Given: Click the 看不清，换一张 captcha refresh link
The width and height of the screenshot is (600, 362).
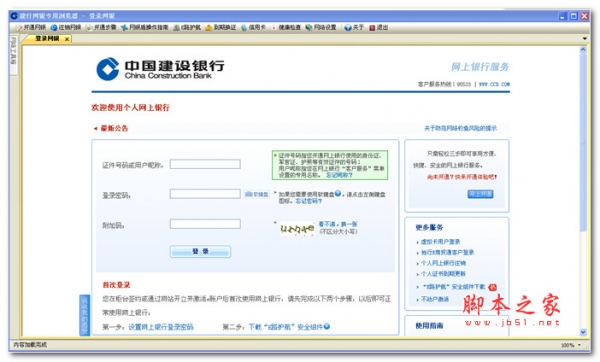Looking at the screenshot, I should [x=338, y=224].
